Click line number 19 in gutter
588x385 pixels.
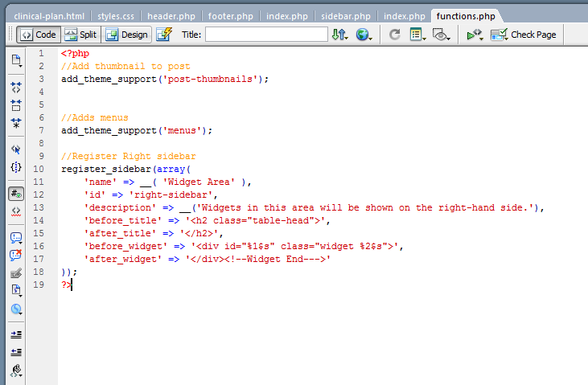(x=39, y=285)
